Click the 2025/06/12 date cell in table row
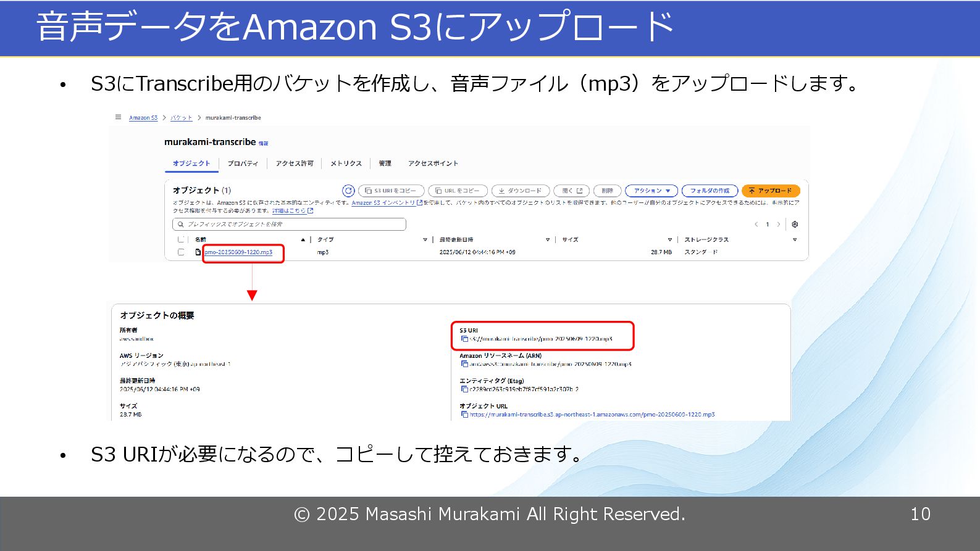The width and height of the screenshot is (980, 551). click(477, 252)
